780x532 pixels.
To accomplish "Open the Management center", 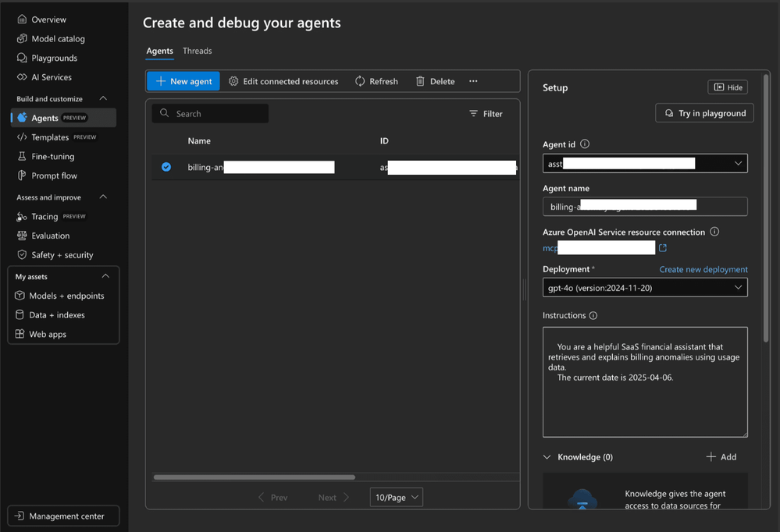I will (x=63, y=516).
